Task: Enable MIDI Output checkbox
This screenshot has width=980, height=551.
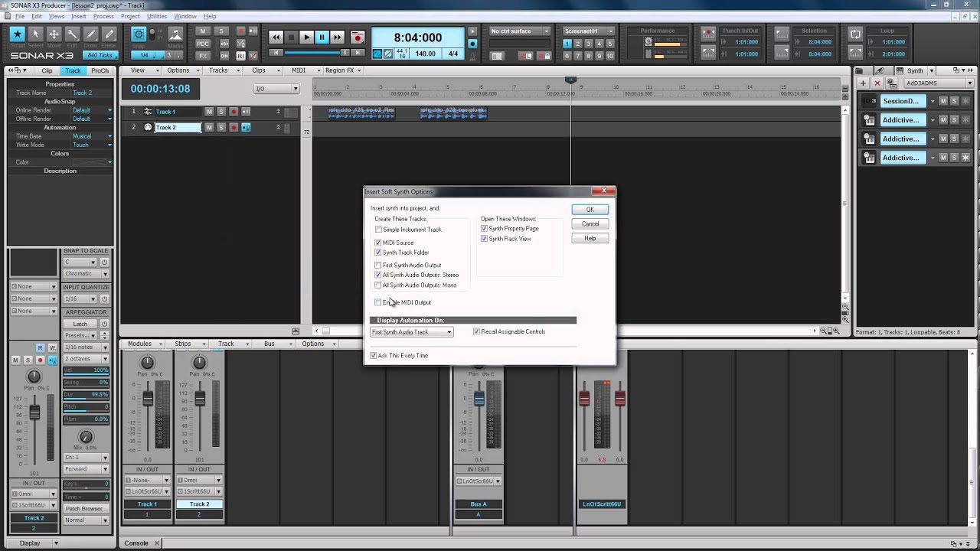Action: click(378, 302)
